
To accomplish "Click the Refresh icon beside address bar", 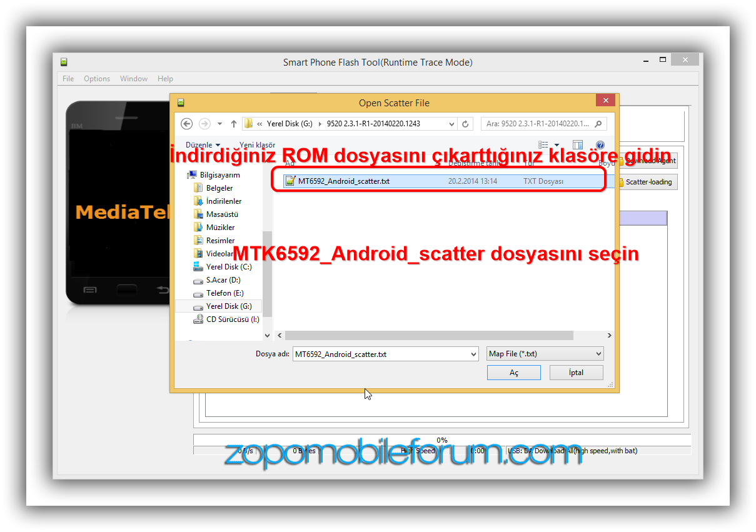I will coord(465,124).
